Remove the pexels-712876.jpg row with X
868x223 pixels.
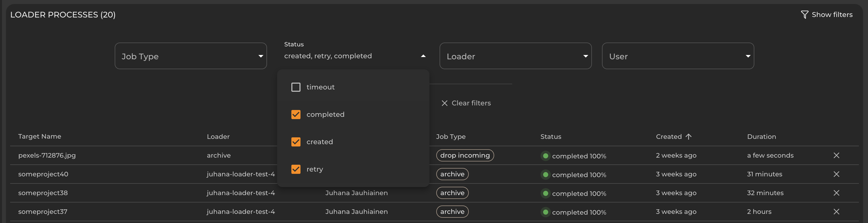[836, 155]
